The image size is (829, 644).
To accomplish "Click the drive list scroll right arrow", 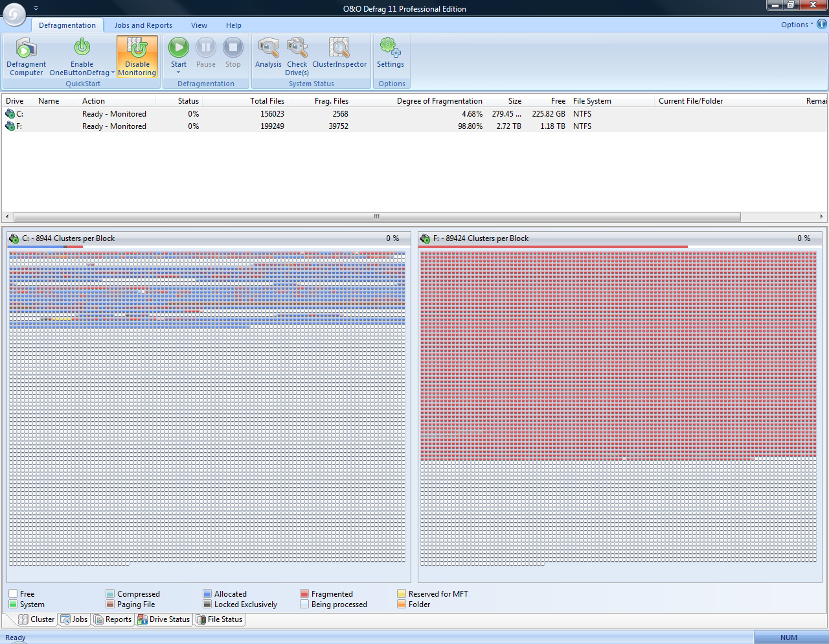I will click(821, 216).
